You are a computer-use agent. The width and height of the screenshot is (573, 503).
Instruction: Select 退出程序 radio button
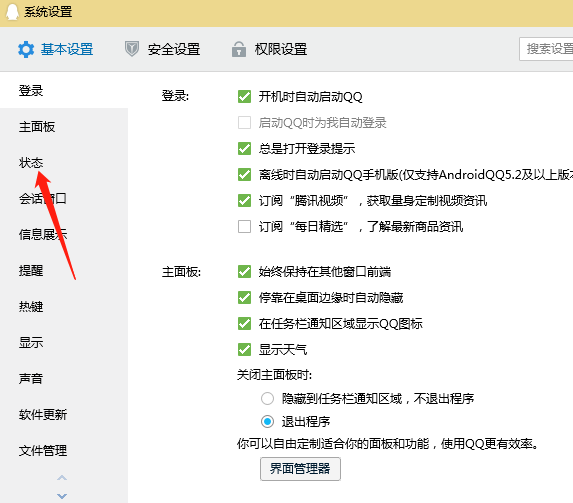[x=267, y=421]
